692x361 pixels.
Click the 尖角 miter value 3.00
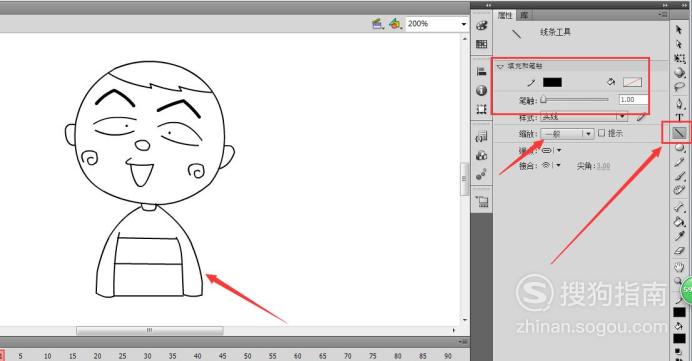[603, 166]
